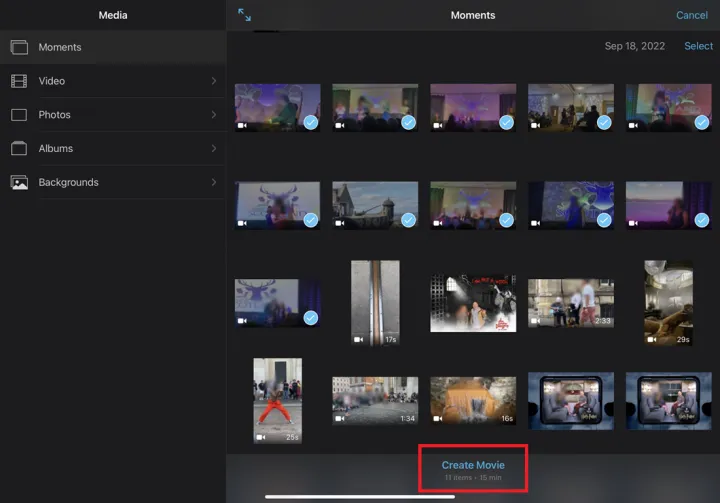Click the Photos rectangle icon

(x=19, y=115)
